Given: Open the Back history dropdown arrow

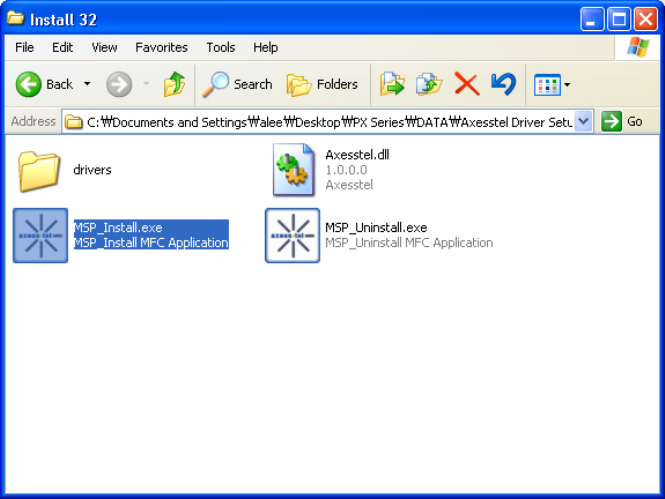Looking at the screenshot, I should pyautogui.click(x=87, y=84).
